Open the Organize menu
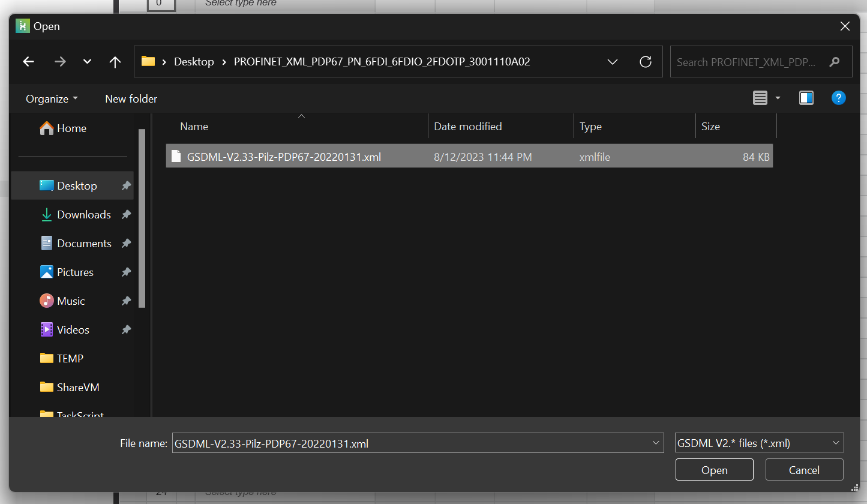867x504 pixels. pyautogui.click(x=52, y=98)
